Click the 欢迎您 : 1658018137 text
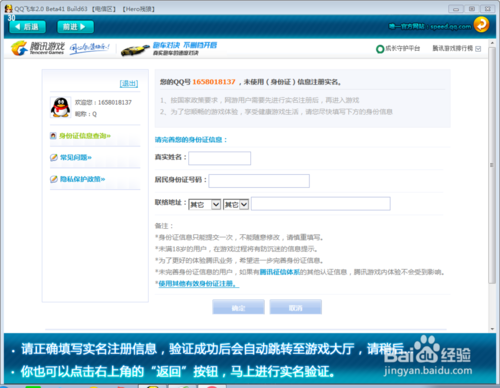 click(103, 102)
